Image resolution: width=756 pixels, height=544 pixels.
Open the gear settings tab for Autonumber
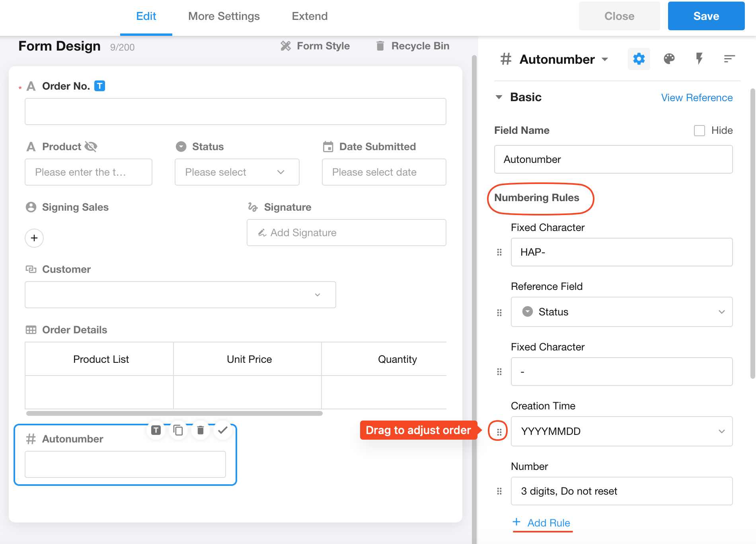click(639, 59)
